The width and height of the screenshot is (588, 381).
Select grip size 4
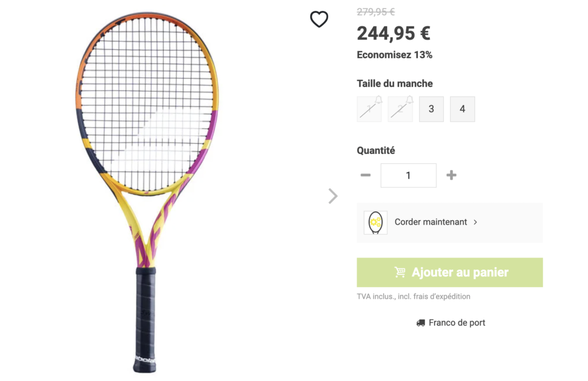(462, 109)
